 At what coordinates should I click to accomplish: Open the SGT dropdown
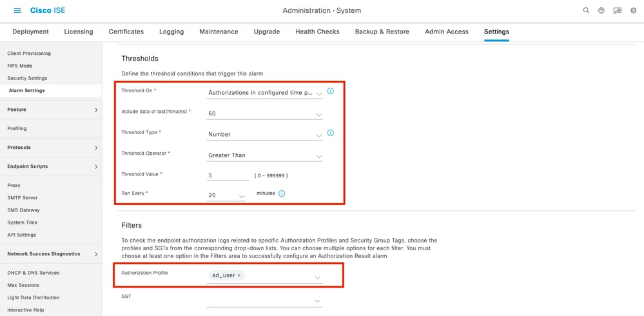tap(264, 301)
